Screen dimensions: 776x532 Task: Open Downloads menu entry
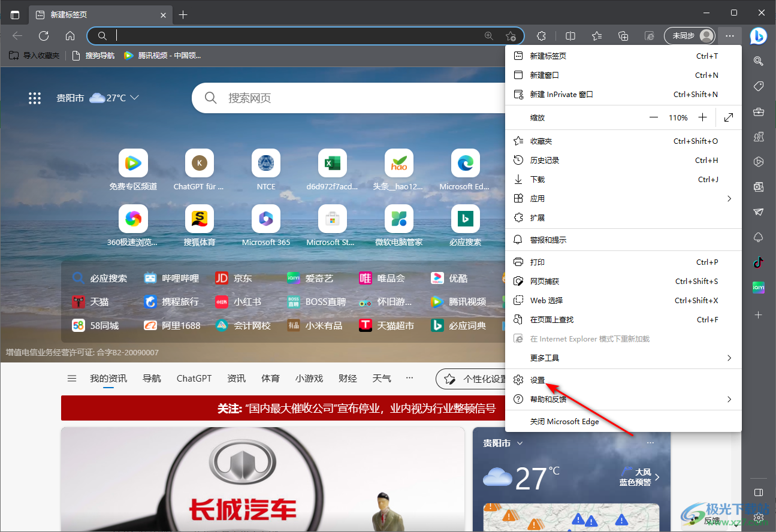(x=623, y=179)
